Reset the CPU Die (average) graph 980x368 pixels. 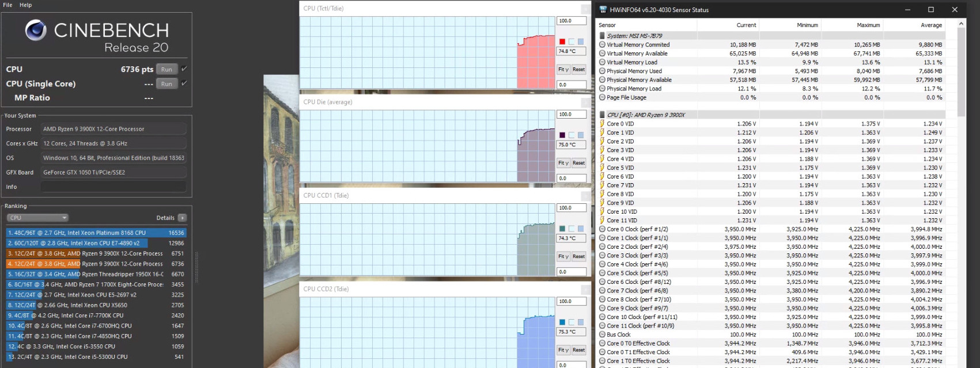click(578, 163)
